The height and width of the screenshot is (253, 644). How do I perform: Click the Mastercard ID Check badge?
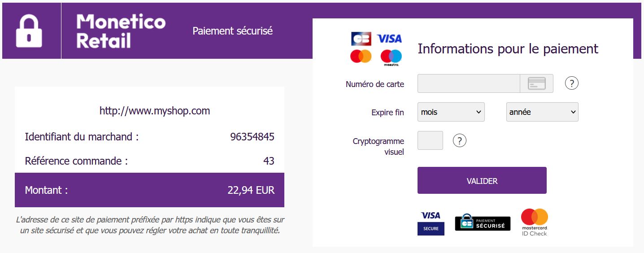pos(535,222)
